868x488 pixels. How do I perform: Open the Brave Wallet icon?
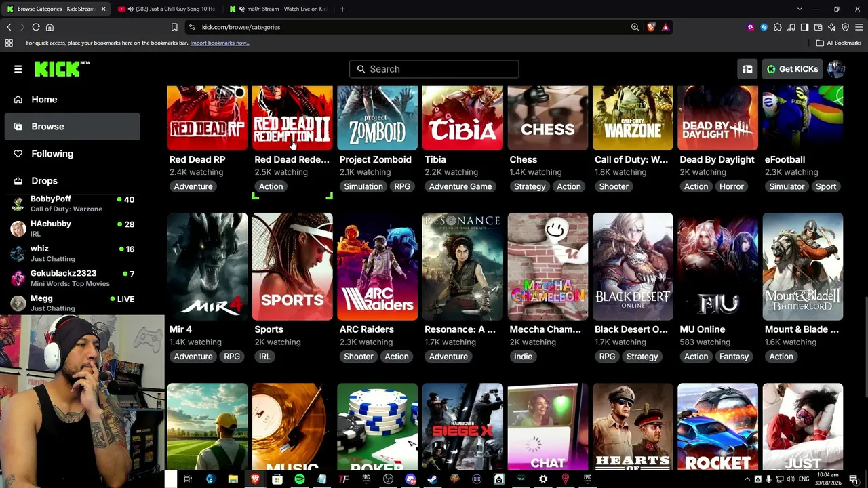coord(818,27)
